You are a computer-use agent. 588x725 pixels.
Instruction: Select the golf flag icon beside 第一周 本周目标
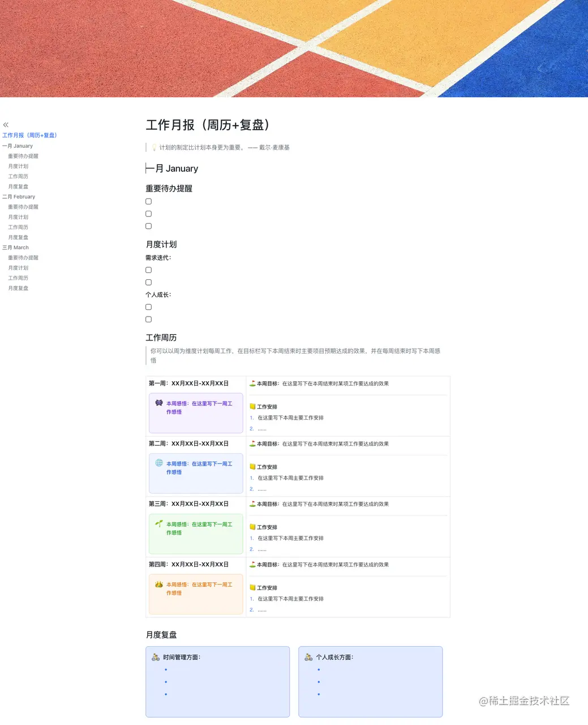pyautogui.click(x=252, y=383)
